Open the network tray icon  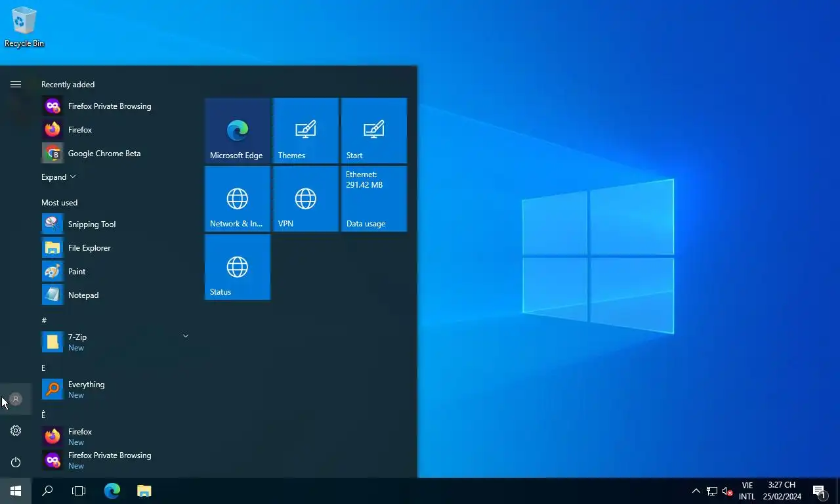point(712,491)
